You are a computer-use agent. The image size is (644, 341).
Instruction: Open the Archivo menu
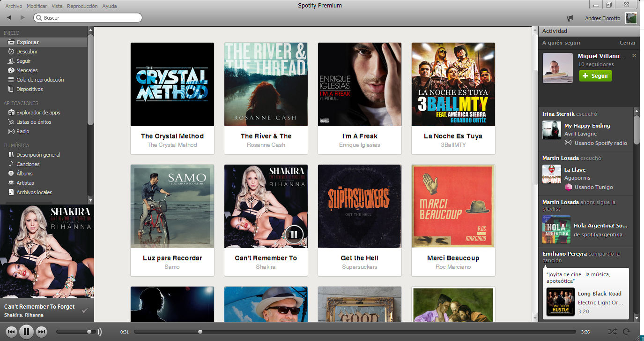pyautogui.click(x=14, y=6)
